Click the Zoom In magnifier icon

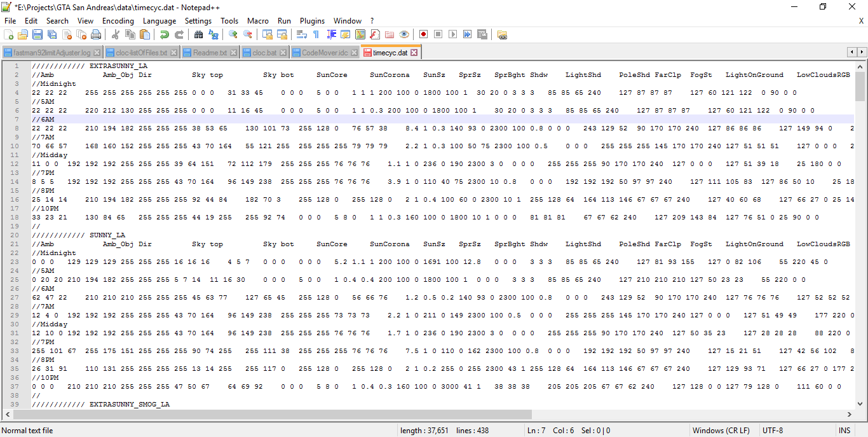click(x=233, y=34)
